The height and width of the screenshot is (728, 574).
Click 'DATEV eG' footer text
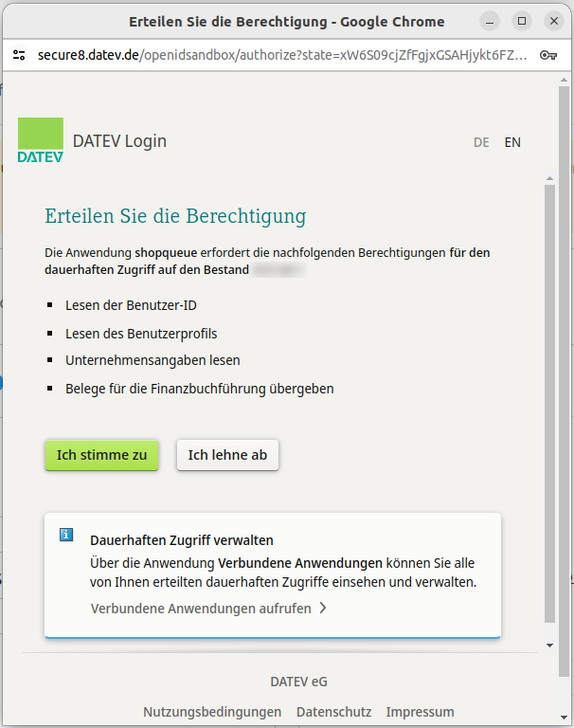click(298, 682)
